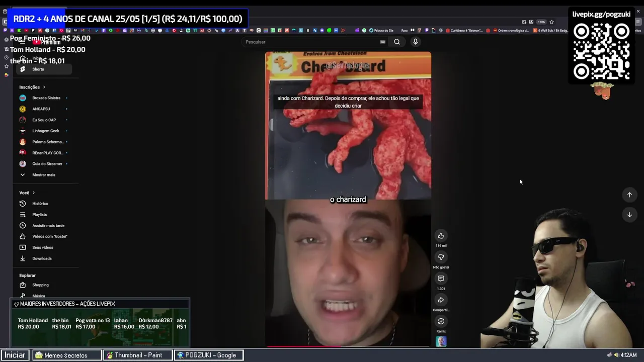This screenshot has height=362, width=644.
Task: Click the 110% zoom indicator
Action: tap(541, 22)
